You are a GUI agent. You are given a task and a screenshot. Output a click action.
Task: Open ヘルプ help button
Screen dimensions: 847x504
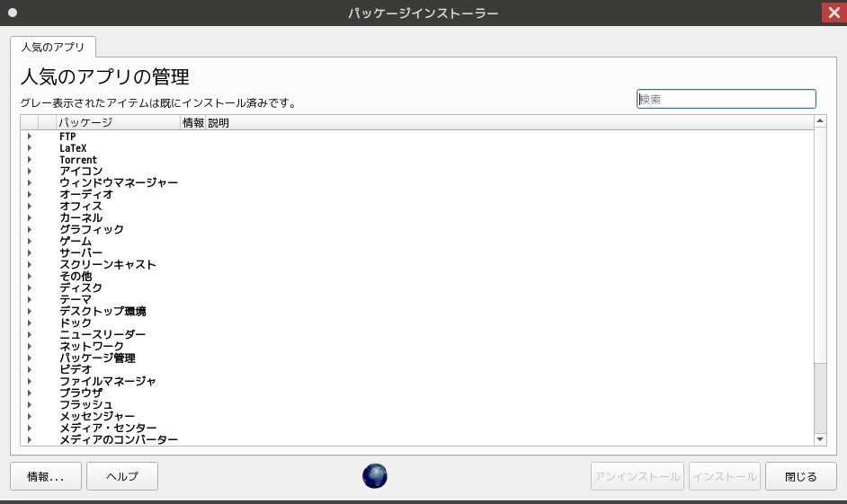(122, 476)
